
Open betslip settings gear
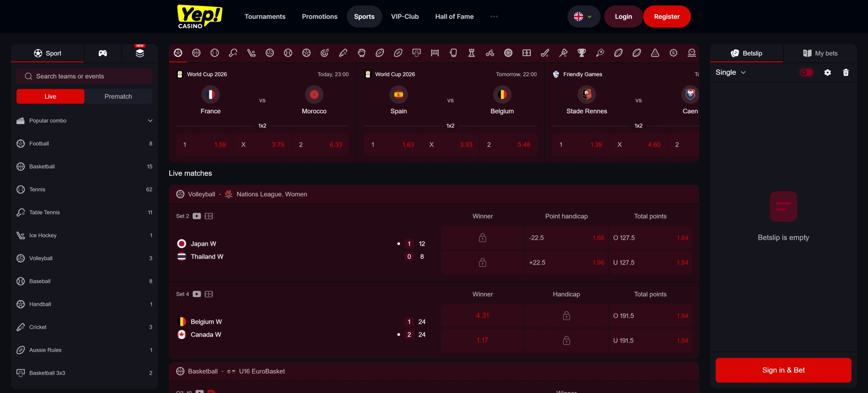click(828, 72)
